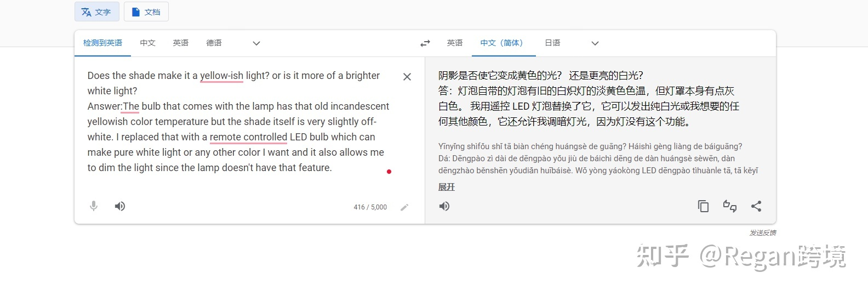The height and width of the screenshot is (295, 868).
Task: Choose 日语 as target language
Action: pyautogui.click(x=552, y=43)
